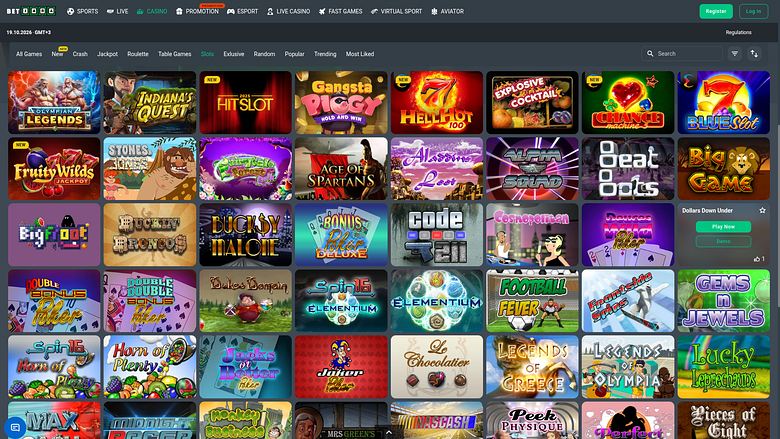Open the Buckin' Broncos game
Viewport: 780px width, 439px height.
pyautogui.click(x=150, y=235)
